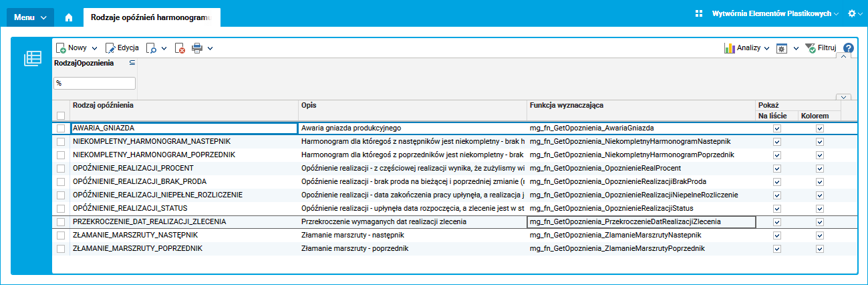Toggle Na liście checkbox for OPÓŹNIENIE_REALIZACJI_BRAK_PRODA
The width and height of the screenshot is (868, 285).
(776, 182)
